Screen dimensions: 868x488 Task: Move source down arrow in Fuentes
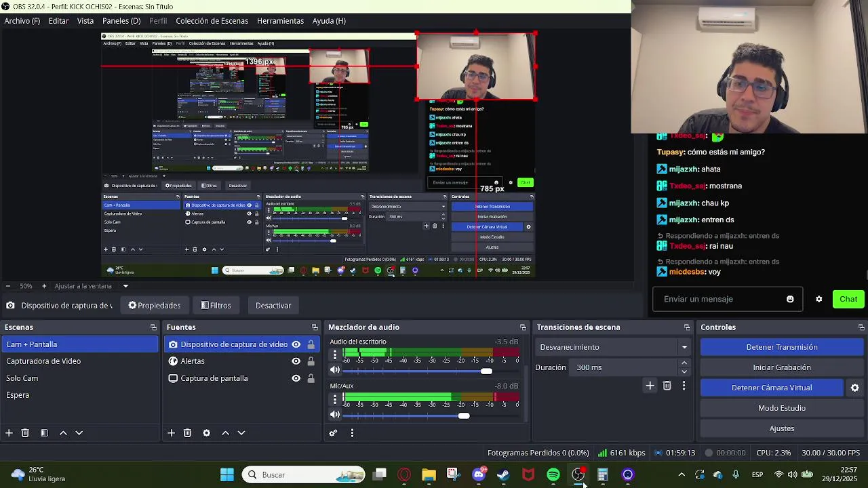point(241,432)
